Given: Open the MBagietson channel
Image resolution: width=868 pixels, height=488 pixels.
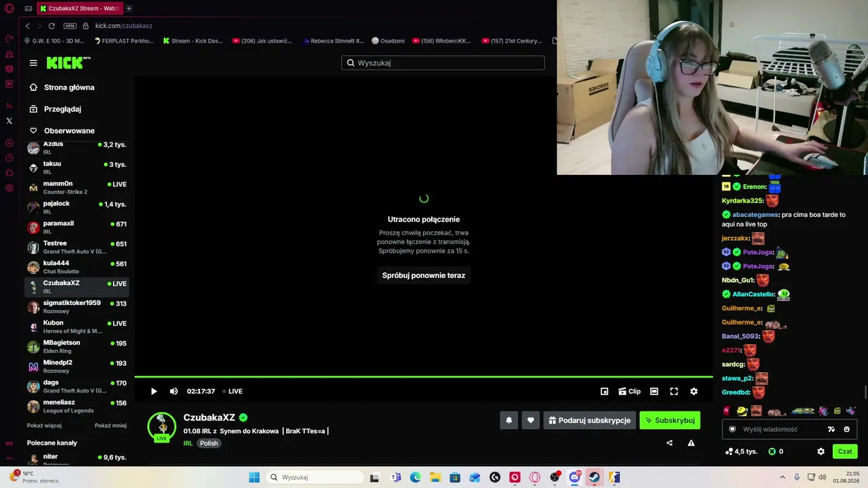Looking at the screenshot, I should tap(77, 346).
